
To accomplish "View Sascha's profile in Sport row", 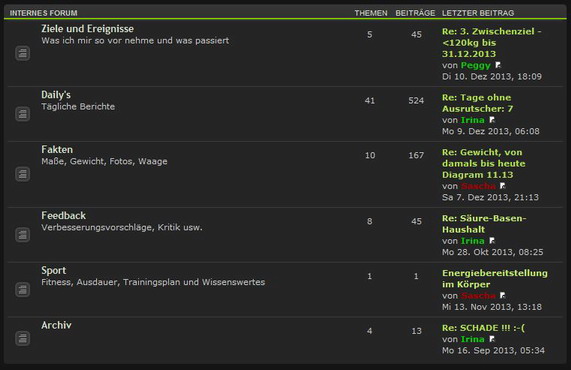I will pos(478,296).
